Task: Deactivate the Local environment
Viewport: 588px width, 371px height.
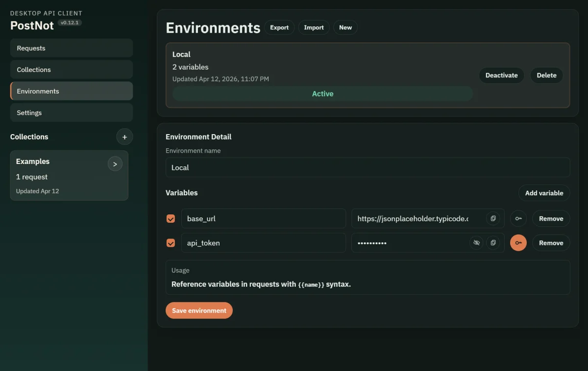Action: [x=501, y=75]
